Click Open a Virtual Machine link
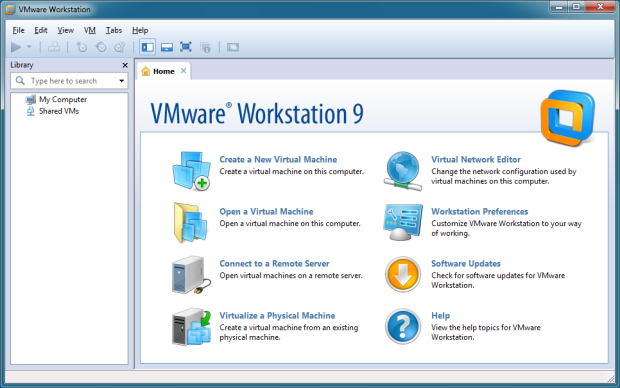Image resolution: width=620 pixels, height=388 pixels. (x=266, y=212)
